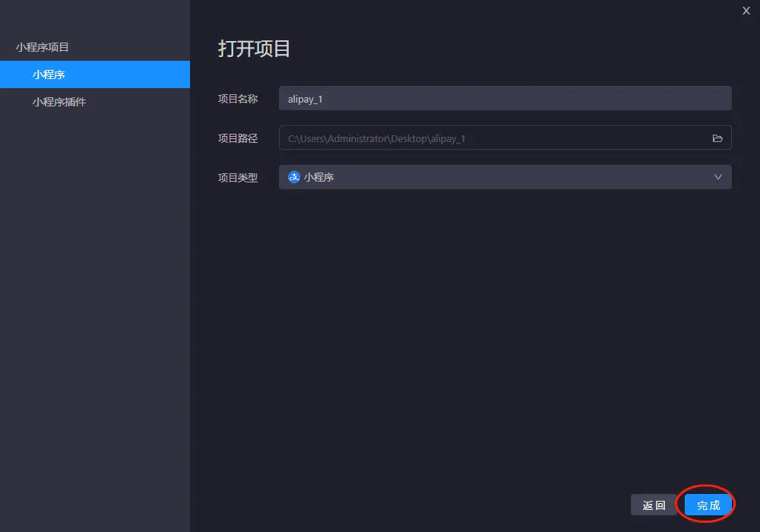The image size is (760, 532).
Task: Click the 返回 button
Action: coord(654,505)
